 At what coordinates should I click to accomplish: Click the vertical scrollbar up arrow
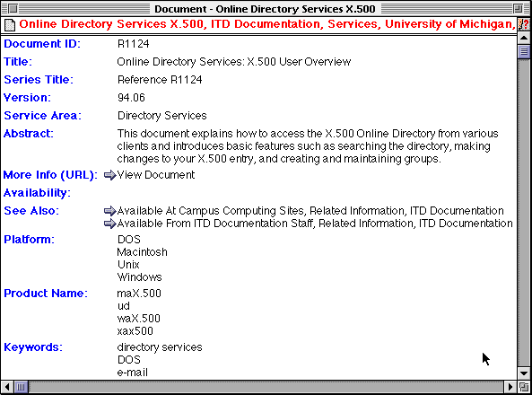coord(524,38)
